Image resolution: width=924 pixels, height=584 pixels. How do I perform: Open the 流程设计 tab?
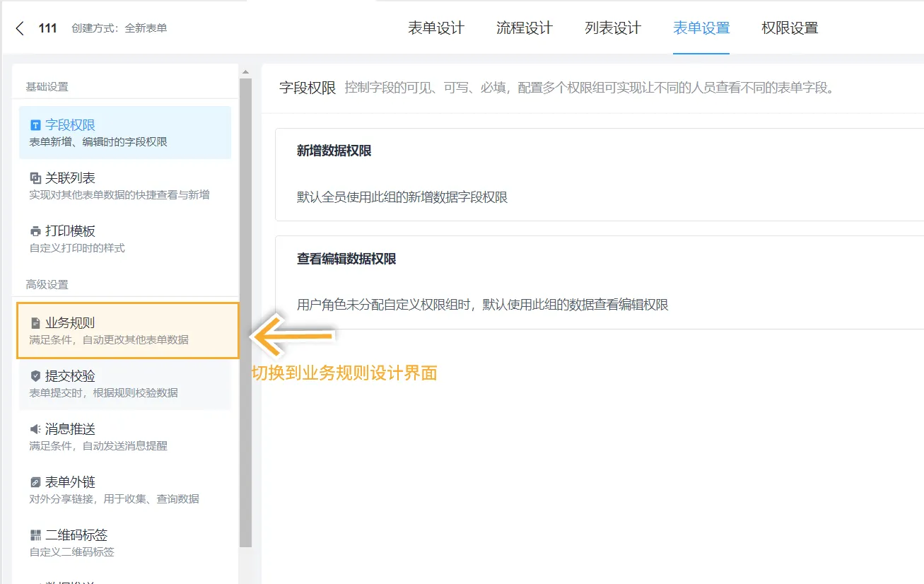tap(525, 28)
